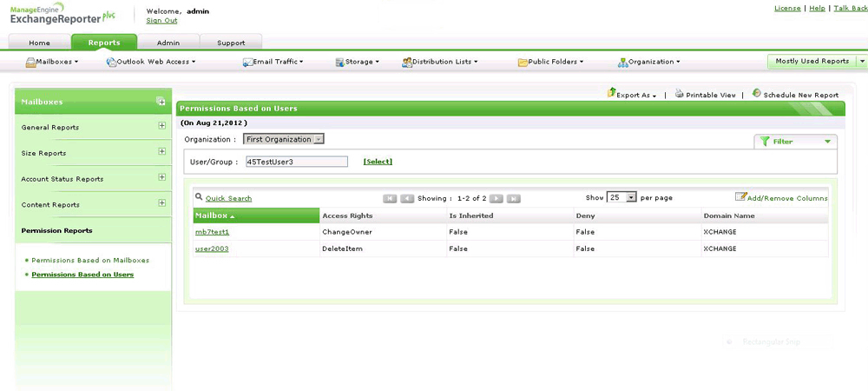Click the Sign Out link
868x391 pixels.
point(161,21)
